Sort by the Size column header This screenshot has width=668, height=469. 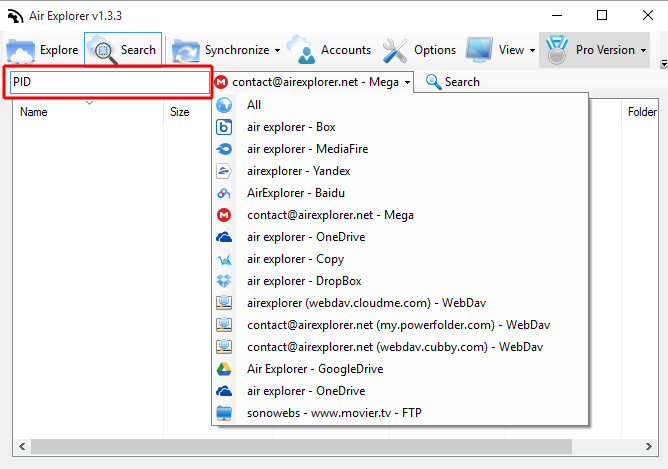179,112
